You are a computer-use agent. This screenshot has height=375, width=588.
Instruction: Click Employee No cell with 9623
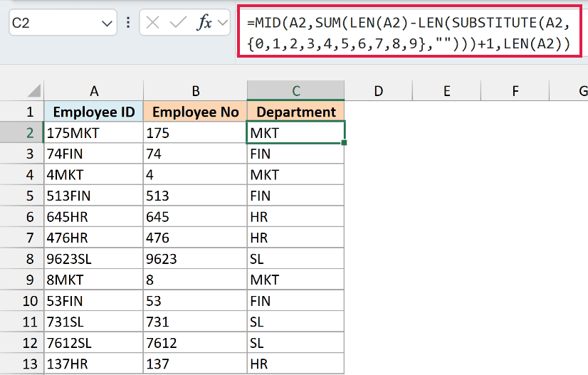(195, 259)
